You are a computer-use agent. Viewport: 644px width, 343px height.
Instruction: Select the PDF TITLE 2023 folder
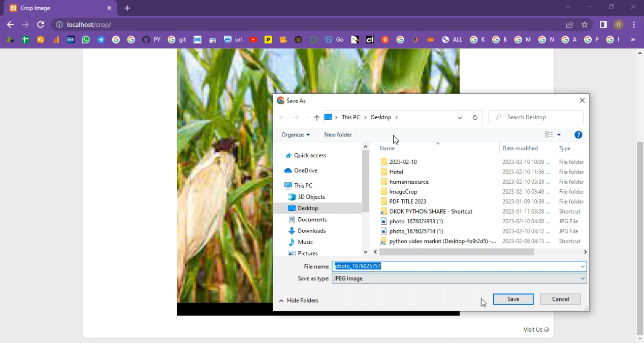click(403, 201)
